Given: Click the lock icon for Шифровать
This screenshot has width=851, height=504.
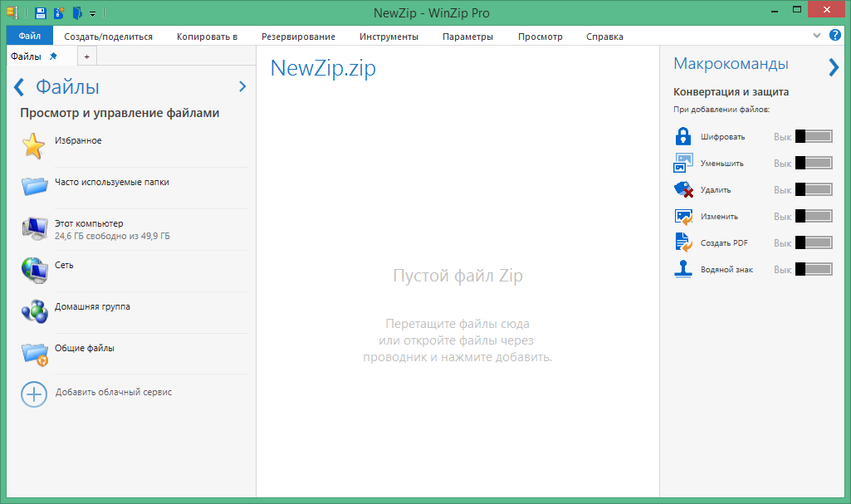Looking at the screenshot, I should click(683, 136).
